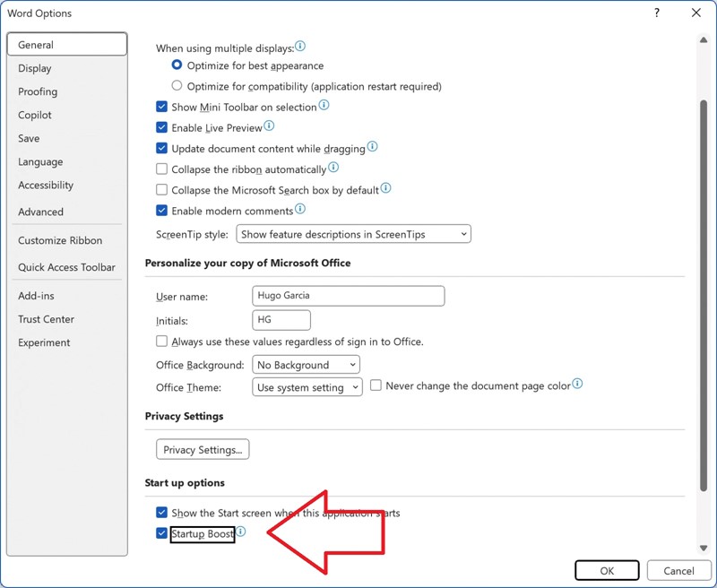Click the info icon beside Update document content while dragging

(373, 148)
